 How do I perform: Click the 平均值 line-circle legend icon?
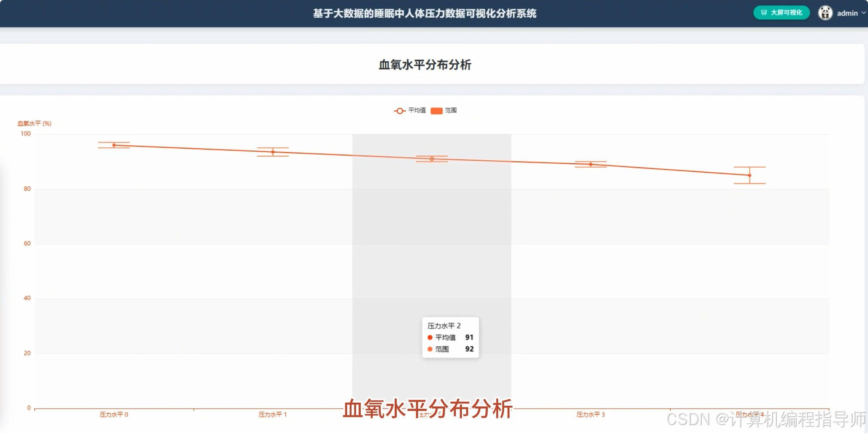(400, 111)
